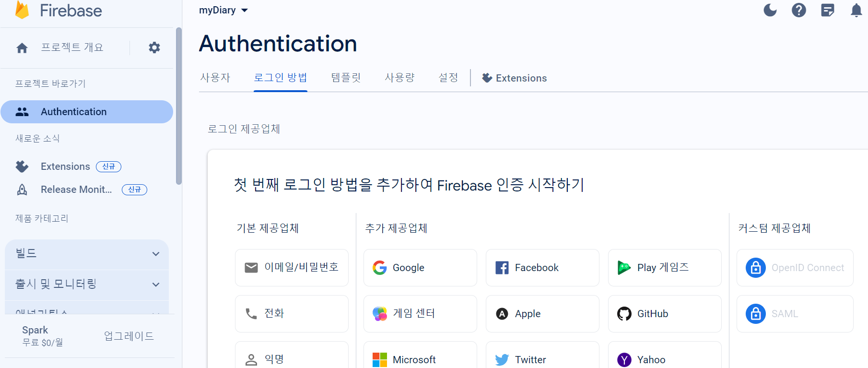Select the GitHub provider button
Image resolution: width=868 pixels, height=368 pixels.
coord(665,314)
